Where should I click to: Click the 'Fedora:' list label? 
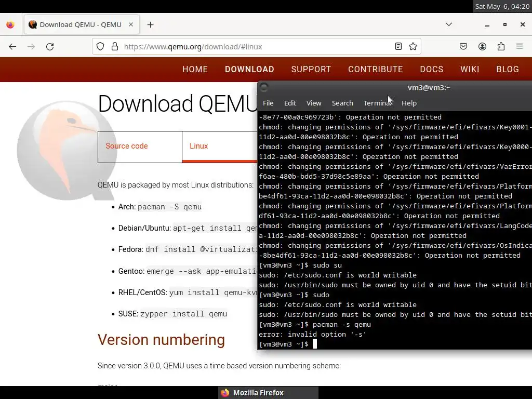click(131, 249)
